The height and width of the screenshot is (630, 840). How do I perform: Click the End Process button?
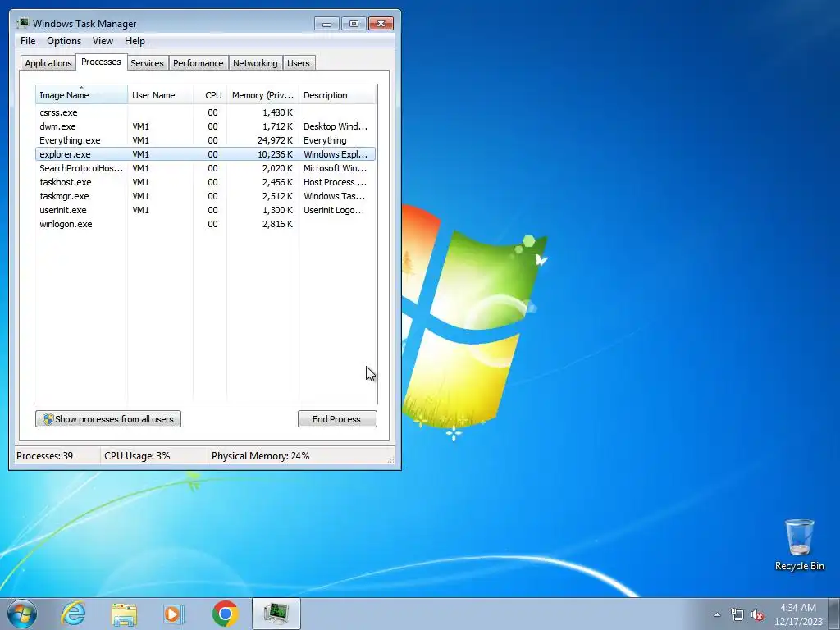pyautogui.click(x=337, y=419)
